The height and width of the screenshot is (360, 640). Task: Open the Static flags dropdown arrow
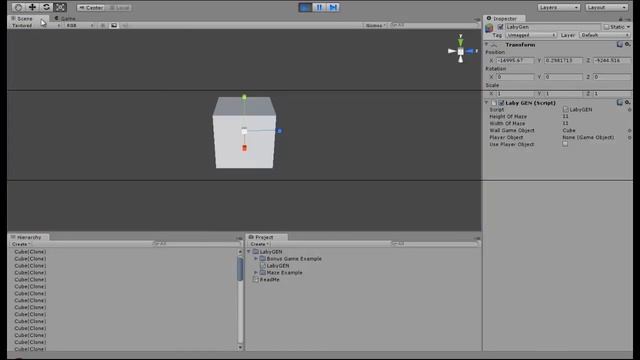coord(628,27)
